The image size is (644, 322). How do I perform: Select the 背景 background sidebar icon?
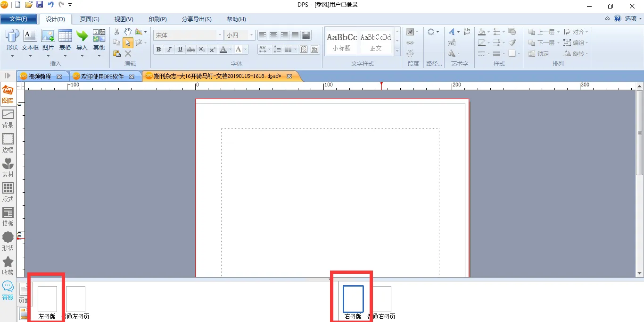point(8,119)
